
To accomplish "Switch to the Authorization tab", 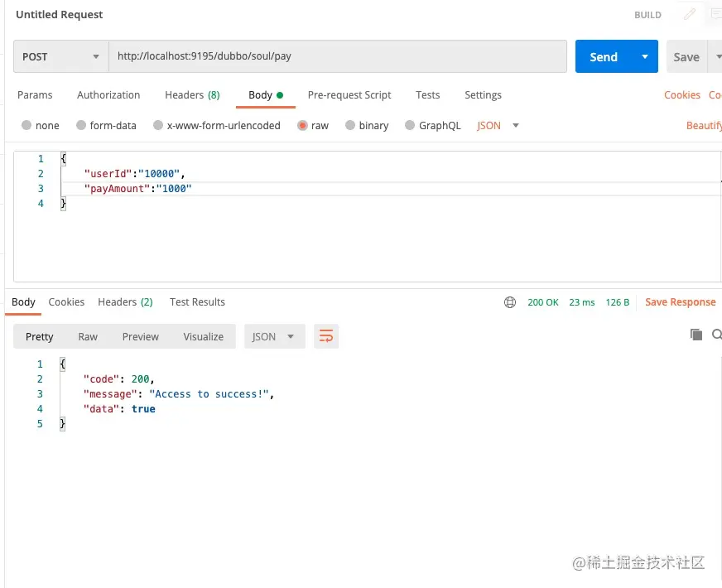I will [108, 95].
